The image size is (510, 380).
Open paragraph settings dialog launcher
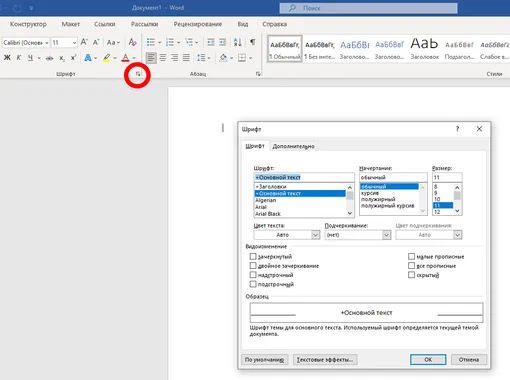[258, 74]
